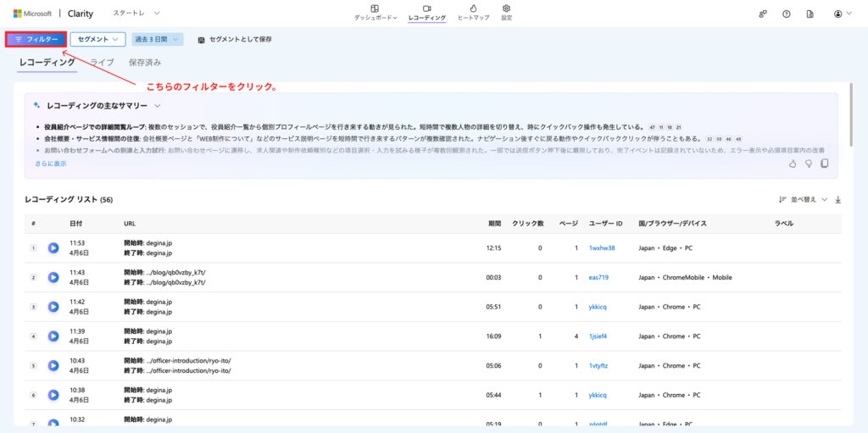Copy the recordings summary with the copy icon

(824, 164)
